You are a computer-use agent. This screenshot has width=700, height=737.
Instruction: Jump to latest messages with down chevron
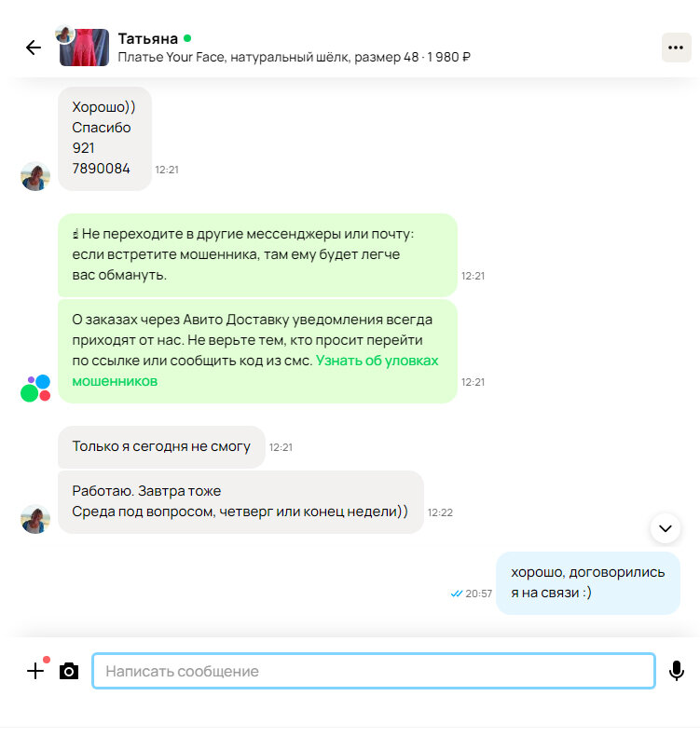click(666, 528)
